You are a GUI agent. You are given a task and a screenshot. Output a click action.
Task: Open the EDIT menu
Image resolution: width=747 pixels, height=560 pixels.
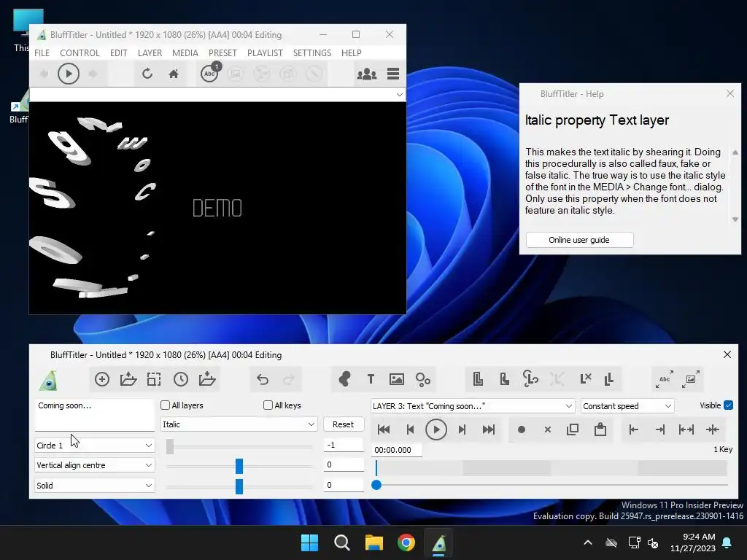click(119, 52)
